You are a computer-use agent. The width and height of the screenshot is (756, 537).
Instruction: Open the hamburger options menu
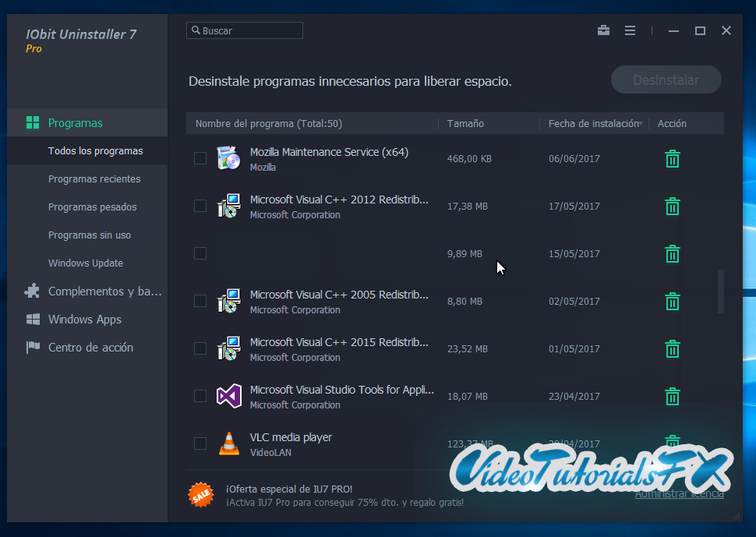click(630, 30)
